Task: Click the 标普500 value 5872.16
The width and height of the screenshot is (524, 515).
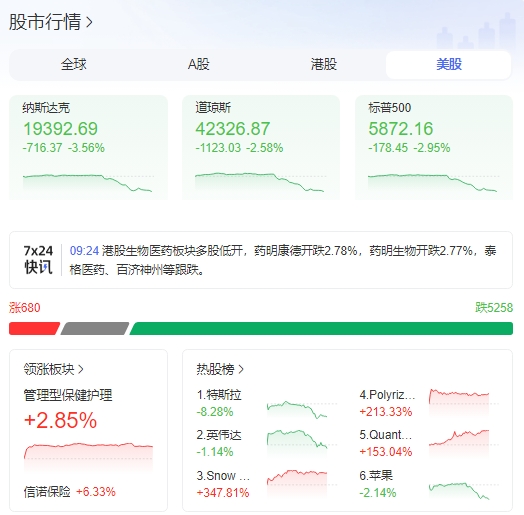Action: (x=401, y=129)
